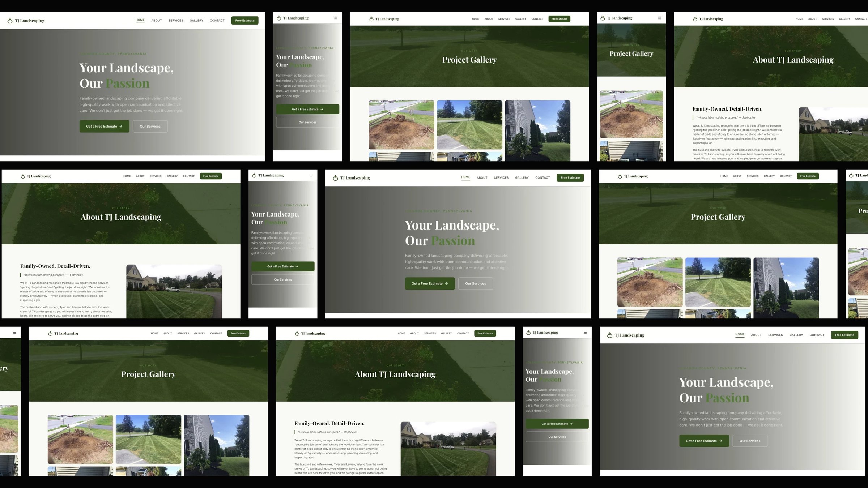Open hamburger menu on top-row mobile Project Gallery mockup

coord(659,18)
